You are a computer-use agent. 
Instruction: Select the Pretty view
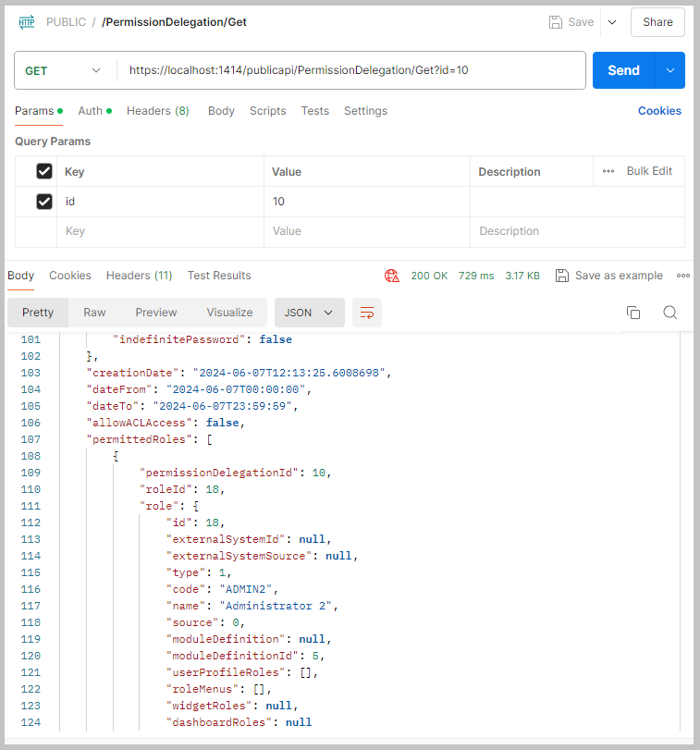tap(38, 313)
